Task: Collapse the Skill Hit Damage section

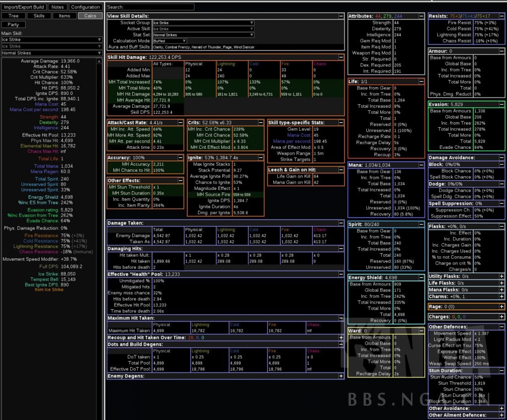Action: point(341,57)
